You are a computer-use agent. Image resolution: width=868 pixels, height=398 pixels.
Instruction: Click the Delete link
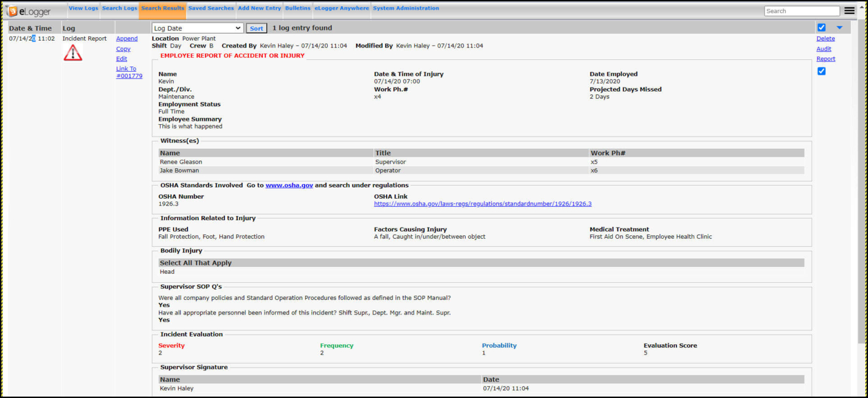[x=825, y=38]
